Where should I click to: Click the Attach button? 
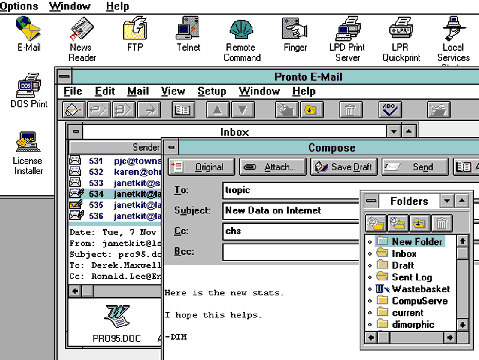(272, 167)
